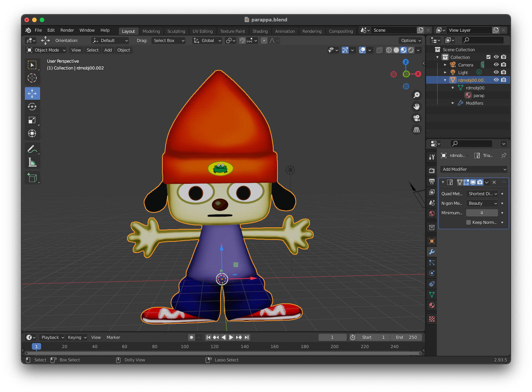Switch to the Modeling workspace tab
Image resolution: width=532 pixels, height=392 pixels.
coord(151,31)
